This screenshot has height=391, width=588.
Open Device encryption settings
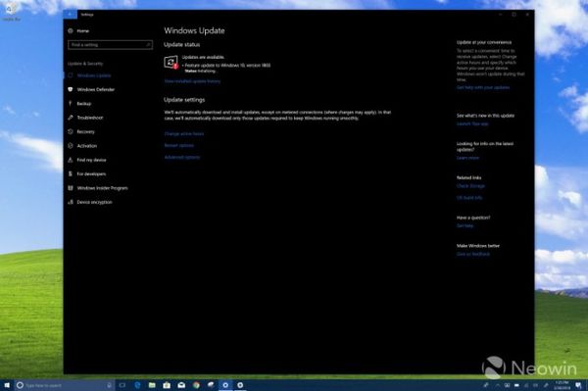coord(94,202)
